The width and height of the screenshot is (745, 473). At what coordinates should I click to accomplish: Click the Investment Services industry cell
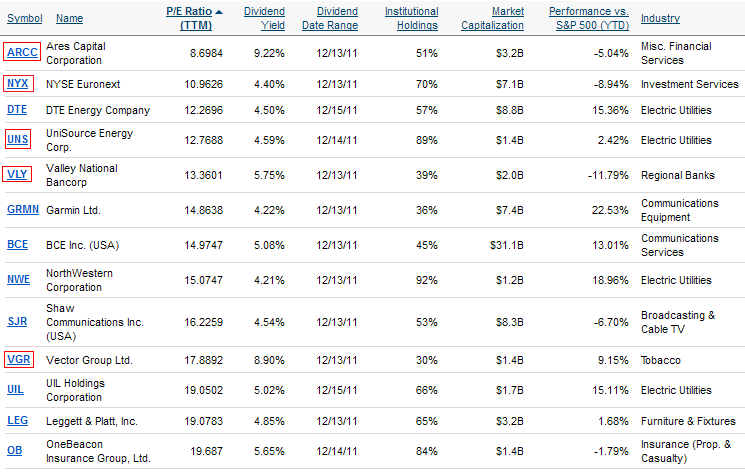(690, 85)
